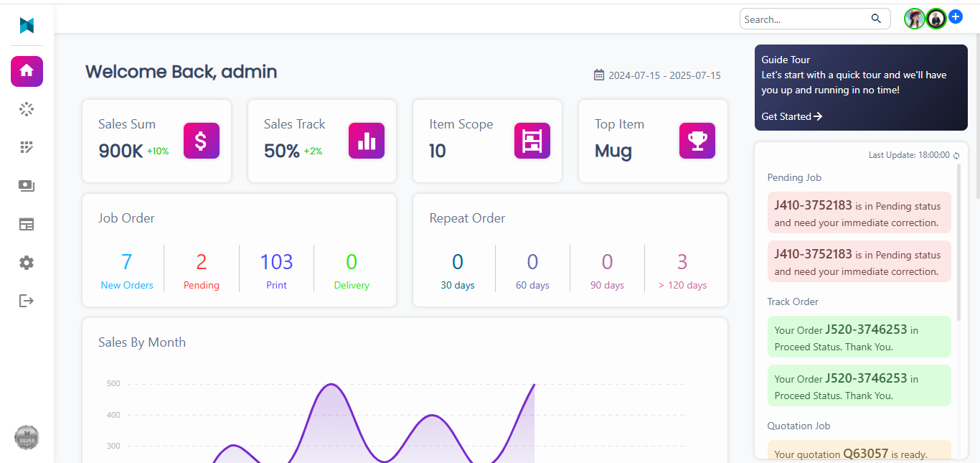Viewport: 980px width, 463px height.
Task: Click the first profile avatar with the pink hat
Action: point(915,19)
